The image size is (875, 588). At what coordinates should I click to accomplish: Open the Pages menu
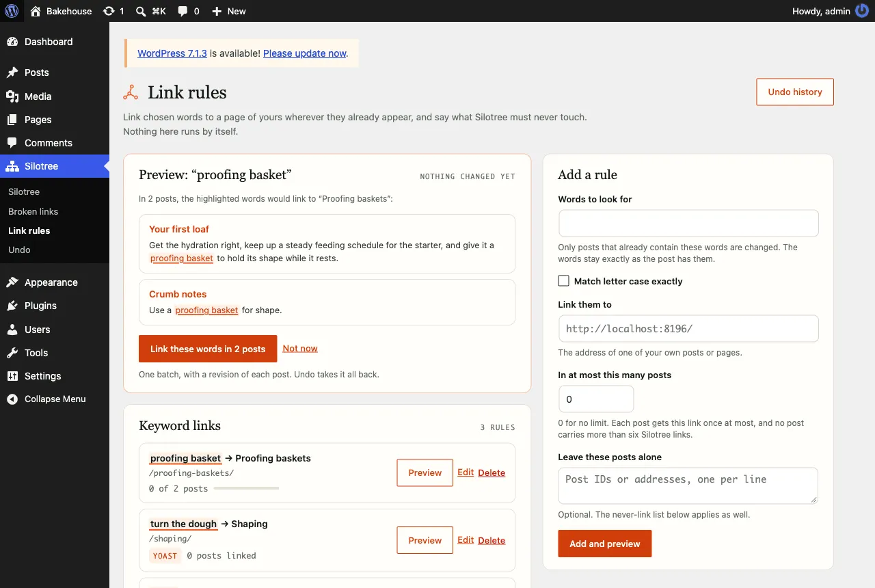[x=55, y=120]
